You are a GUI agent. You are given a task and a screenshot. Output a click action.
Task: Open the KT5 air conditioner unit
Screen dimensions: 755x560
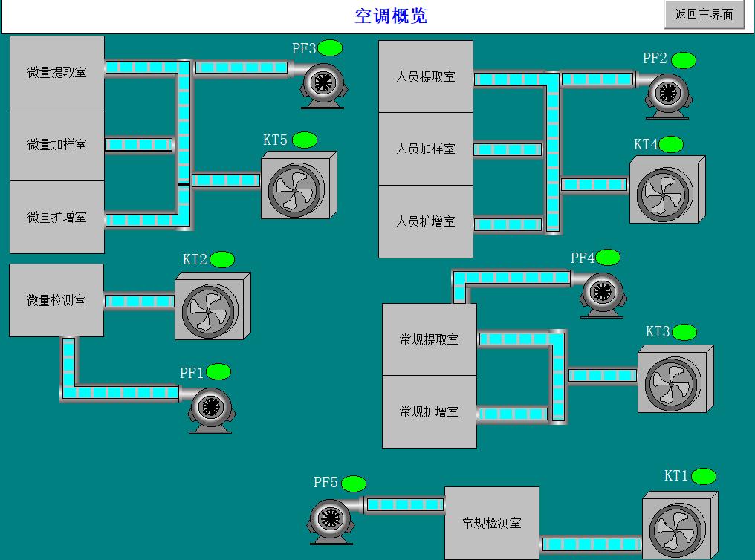[x=298, y=186]
